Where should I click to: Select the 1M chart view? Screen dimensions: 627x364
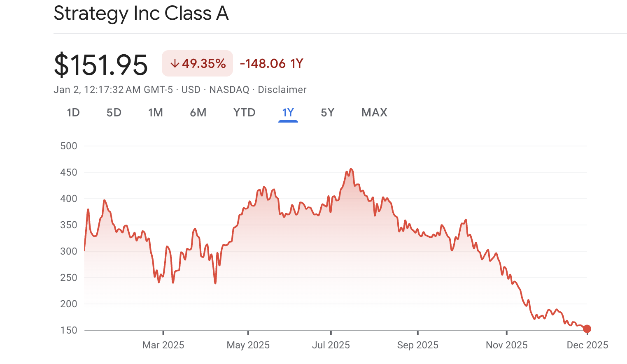coord(156,112)
